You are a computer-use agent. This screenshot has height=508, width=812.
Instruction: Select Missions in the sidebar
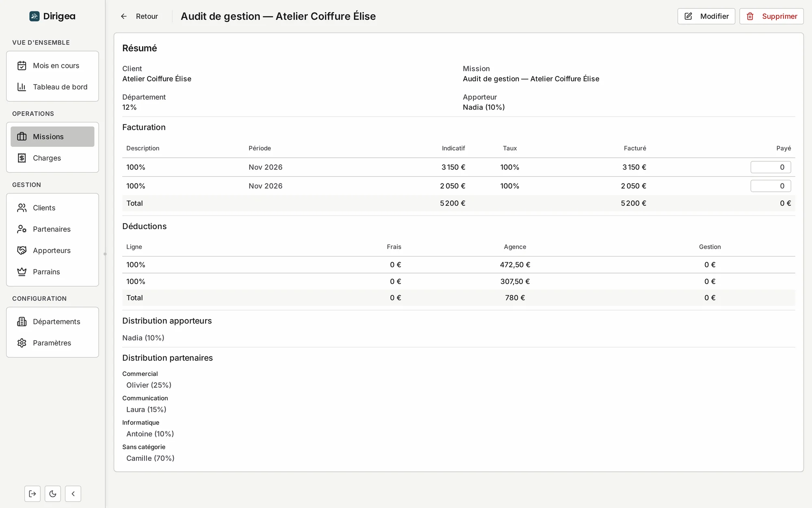coord(52,137)
